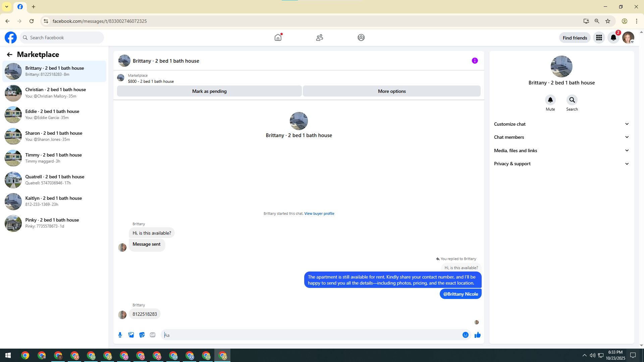Toggle the conversation information panel
Viewport: 644px width, 362px height.
coord(475,61)
